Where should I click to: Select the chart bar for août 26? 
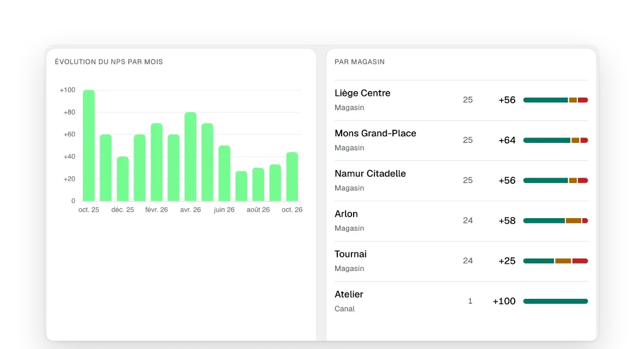click(x=258, y=184)
